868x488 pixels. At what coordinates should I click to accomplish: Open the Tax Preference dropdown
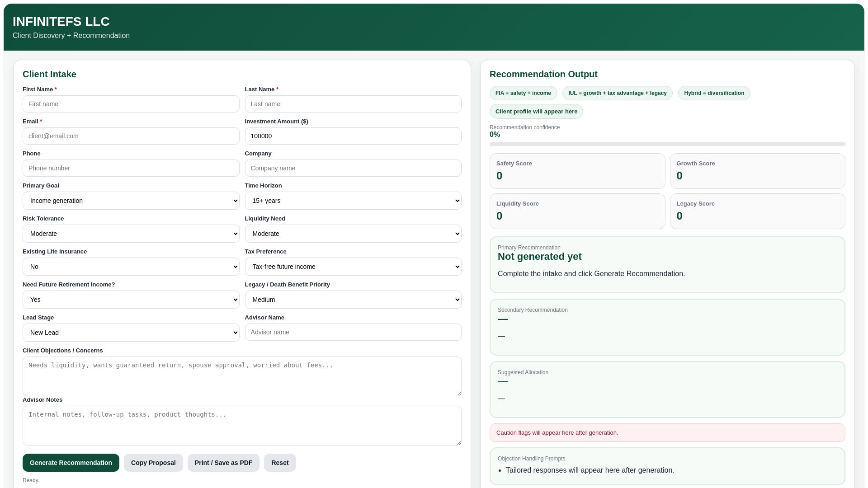pos(353,267)
